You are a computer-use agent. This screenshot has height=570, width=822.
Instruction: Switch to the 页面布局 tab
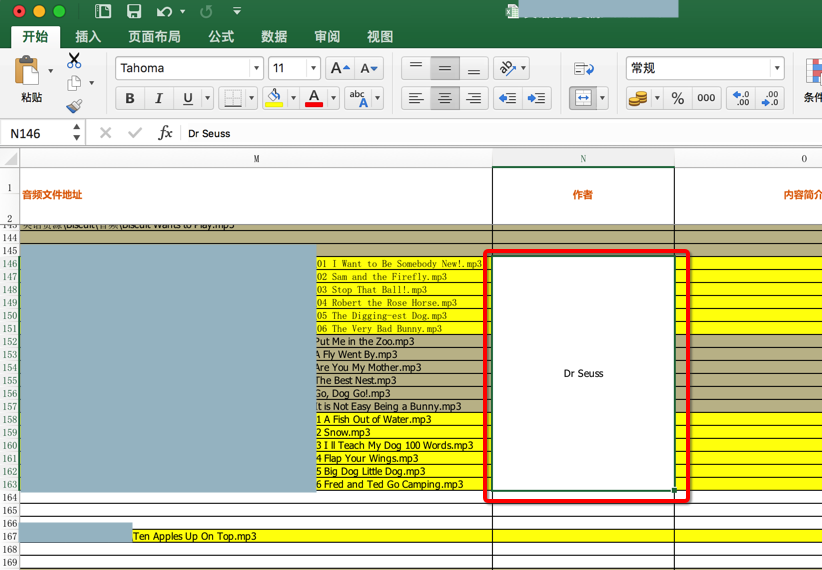(154, 37)
